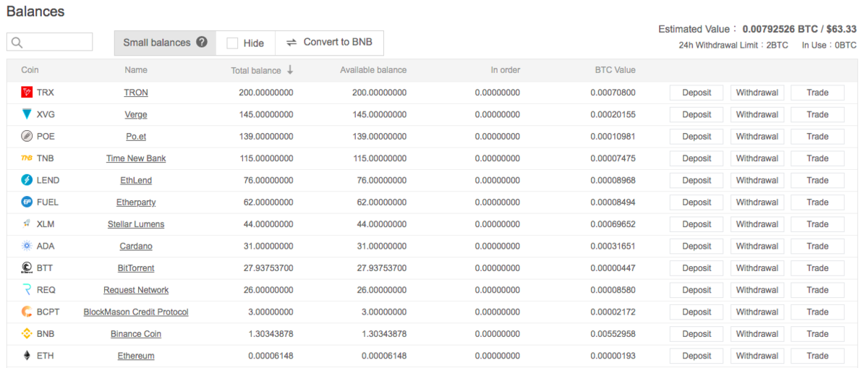Click Withdrawal in the POE row
This screenshot has width=868, height=368.
click(x=757, y=136)
